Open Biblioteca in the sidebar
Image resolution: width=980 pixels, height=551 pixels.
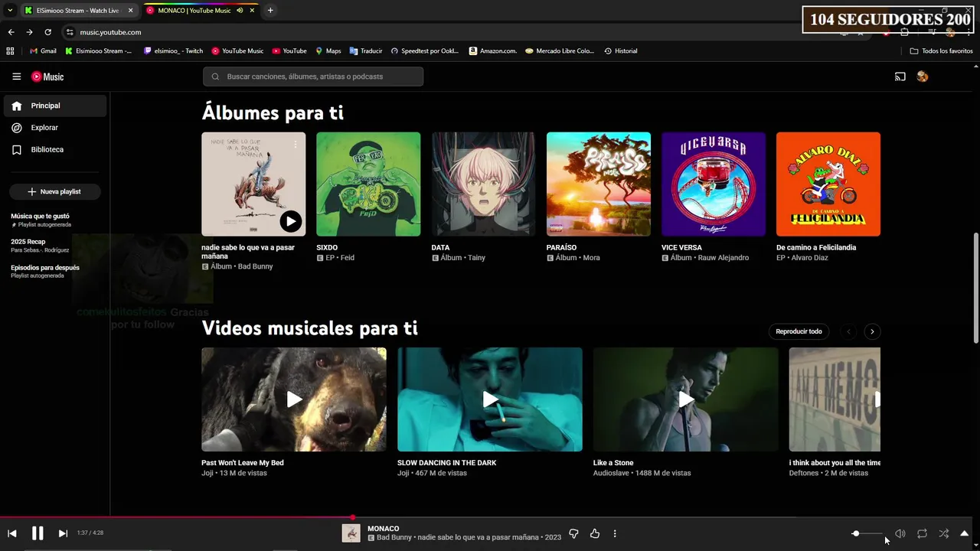pos(55,150)
